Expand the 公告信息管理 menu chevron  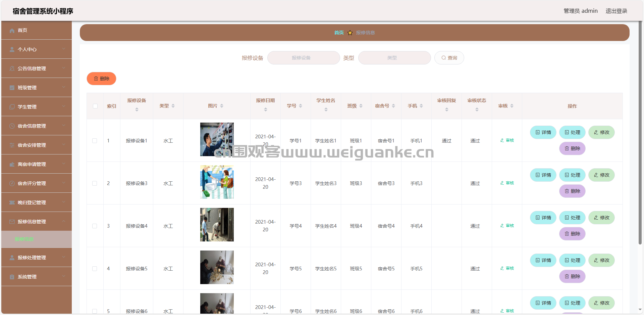point(64,68)
